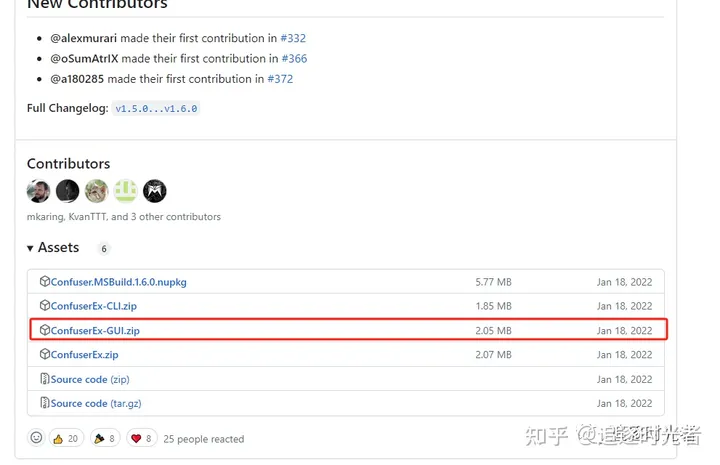
Task: Open the add reaction smiley picker
Action: [37, 438]
